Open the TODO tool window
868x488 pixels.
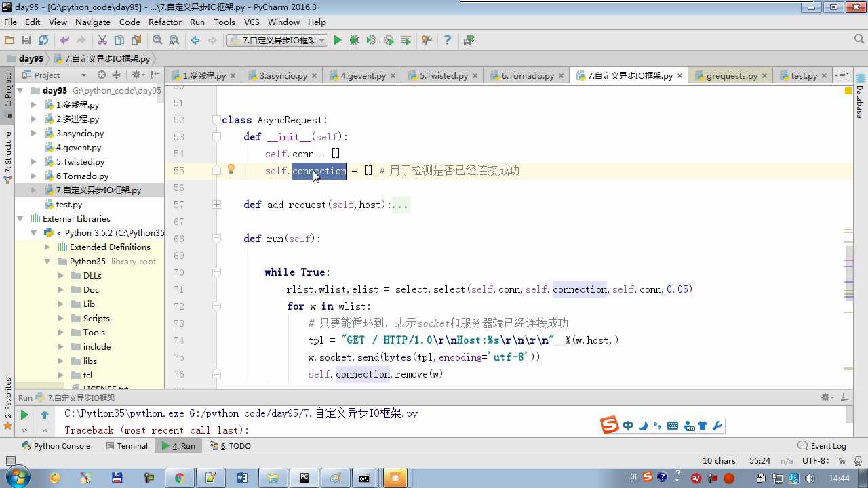click(x=230, y=445)
